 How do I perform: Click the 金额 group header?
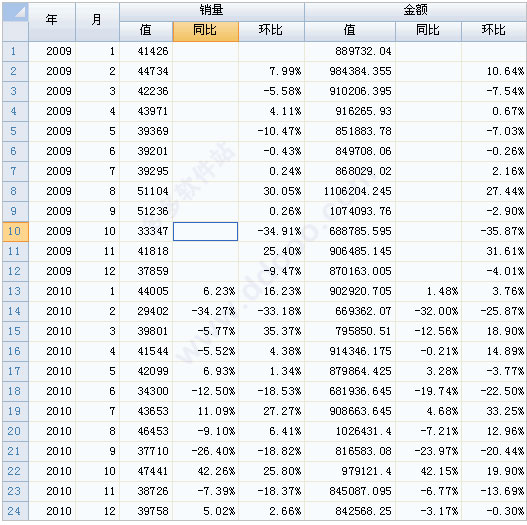(416, 12)
